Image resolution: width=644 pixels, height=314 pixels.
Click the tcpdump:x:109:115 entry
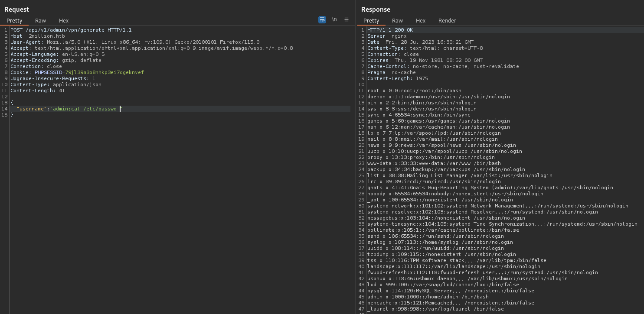click(x=441, y=254)
